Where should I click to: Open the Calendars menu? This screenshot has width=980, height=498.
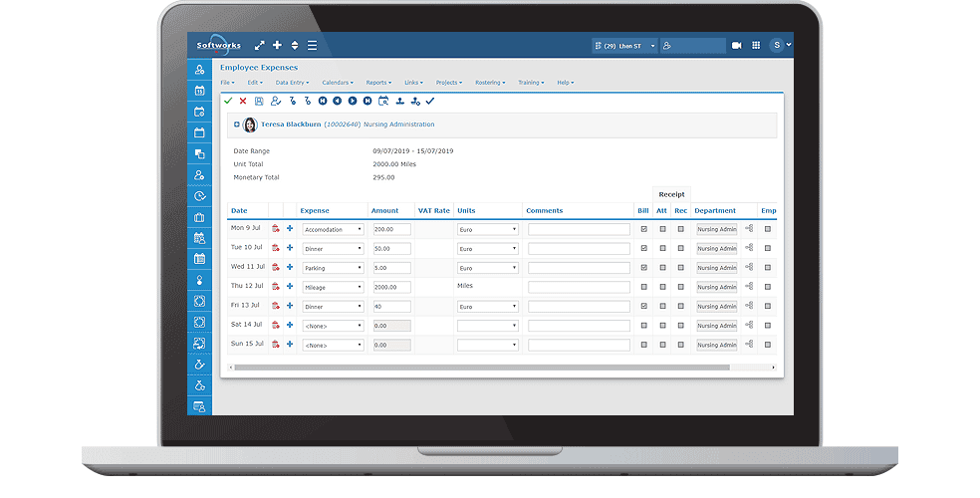pyautogui.click(x=338, y=83)
